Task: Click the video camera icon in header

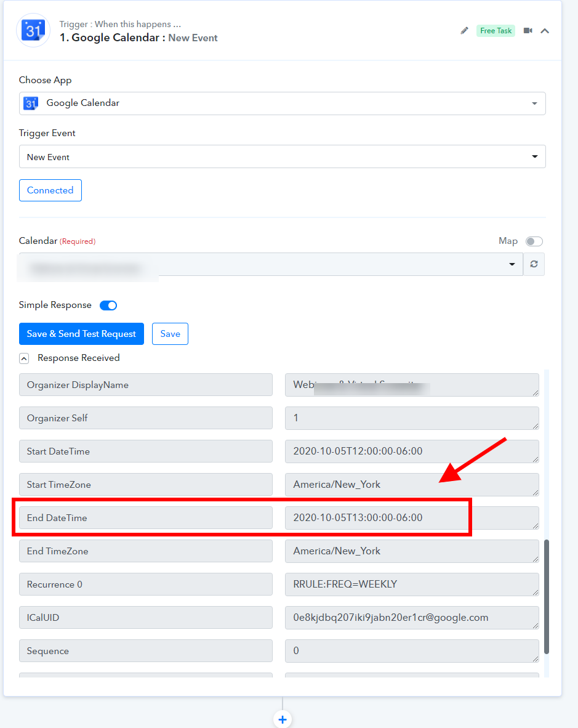Action: tap(528, 31)
